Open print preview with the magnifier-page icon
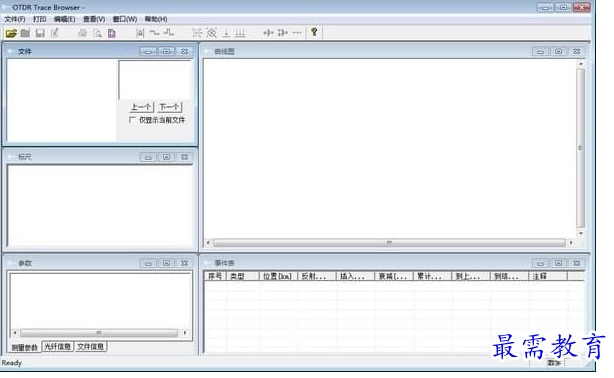 (97, 33)
